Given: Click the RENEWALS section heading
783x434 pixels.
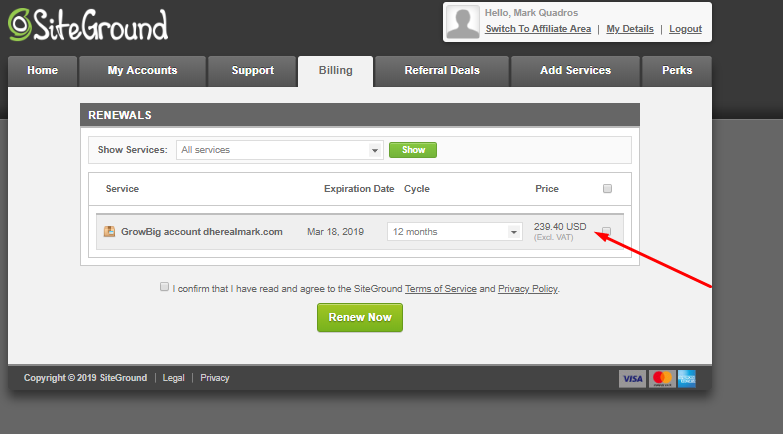Looking at the screenshot, I should (x=120, y=115).
